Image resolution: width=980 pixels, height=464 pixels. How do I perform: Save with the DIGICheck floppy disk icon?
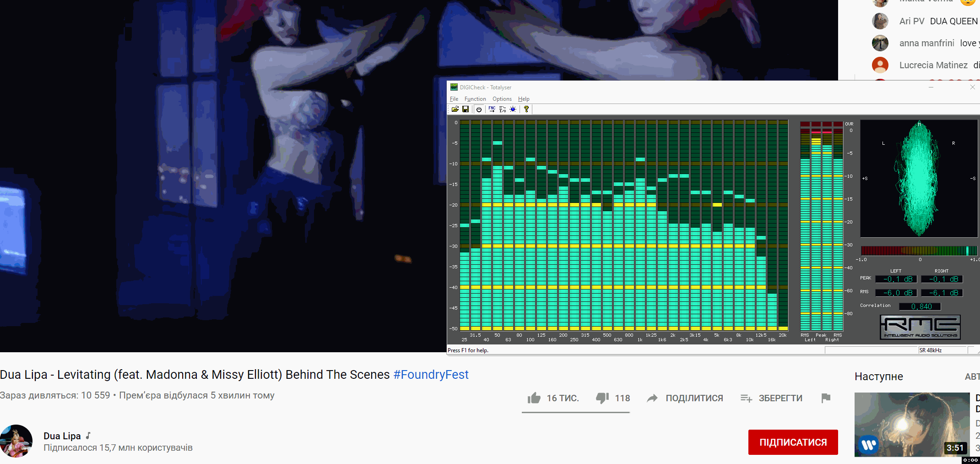466,109
